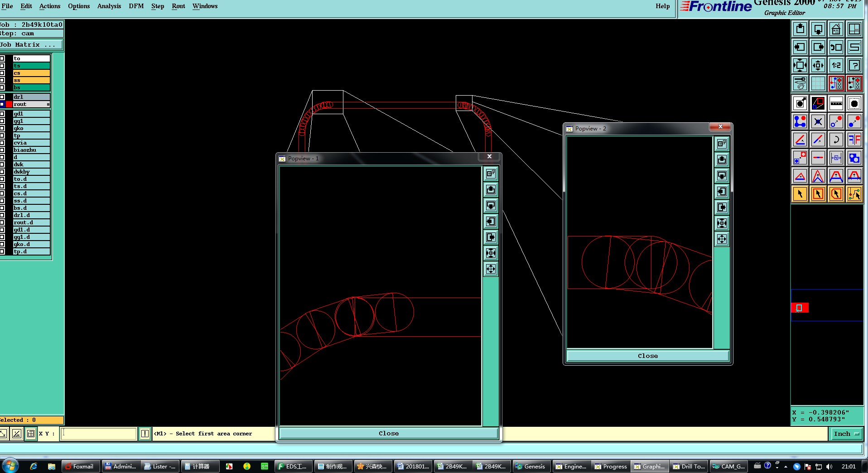Click the black circle with arrow icon
Image resolution: width=868 pixels, height=473 pixels.
pyautogui.click(x=800, y=103)
